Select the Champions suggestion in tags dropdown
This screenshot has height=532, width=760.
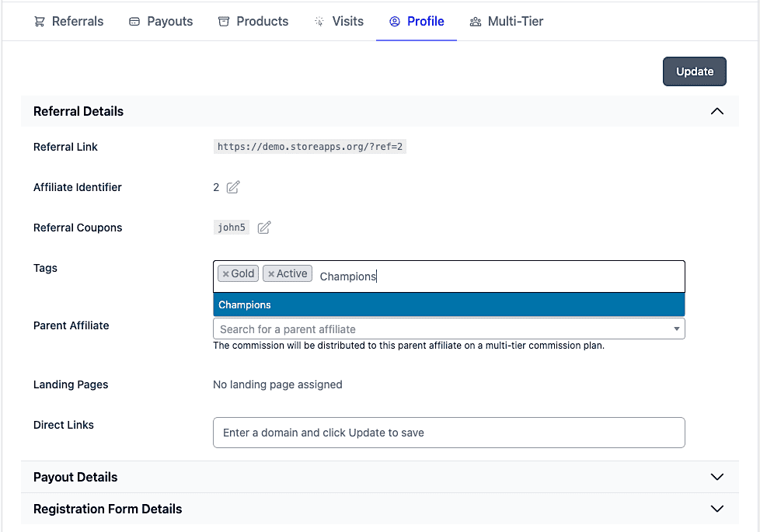pyautogui.click(x=449, y=304)
